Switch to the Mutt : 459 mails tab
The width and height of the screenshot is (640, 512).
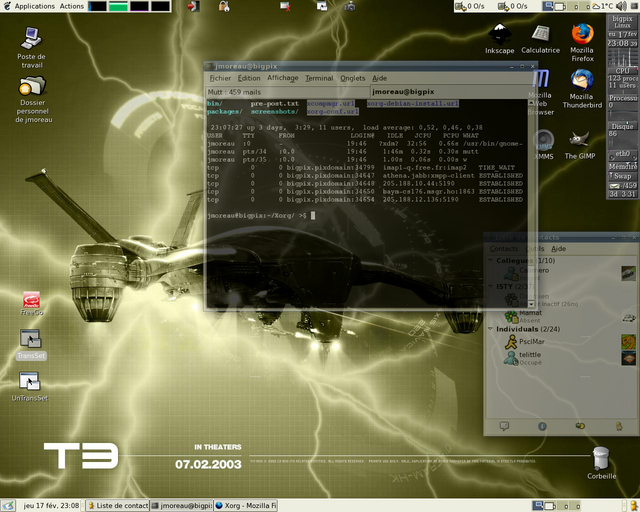(287, 92)
